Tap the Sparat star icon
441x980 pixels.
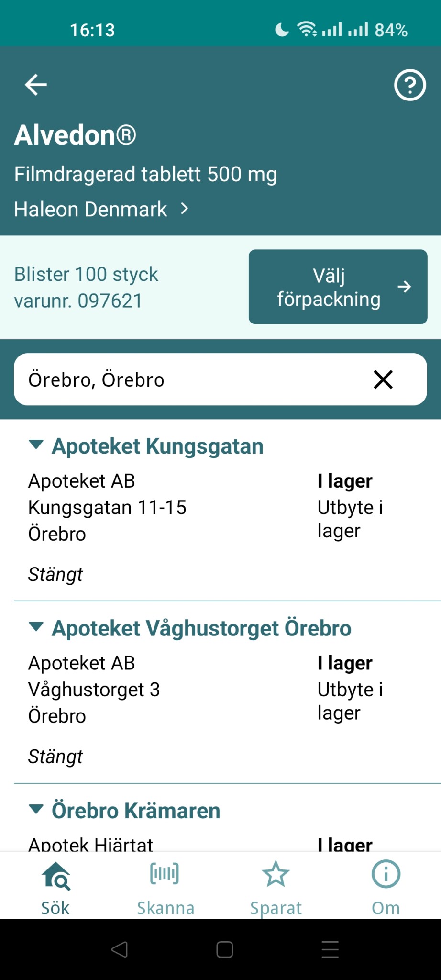[x=276, y=874]
